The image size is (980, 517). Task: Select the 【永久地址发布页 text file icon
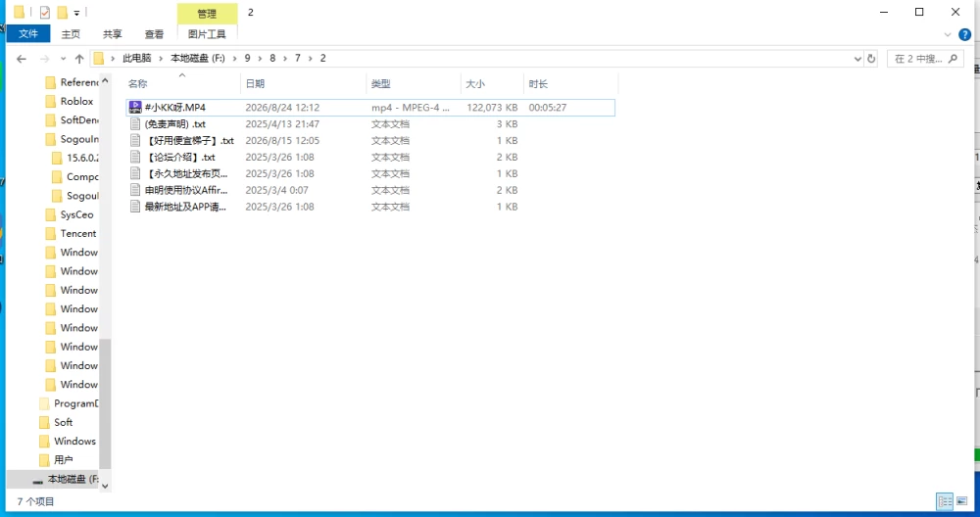pos(135,173)
